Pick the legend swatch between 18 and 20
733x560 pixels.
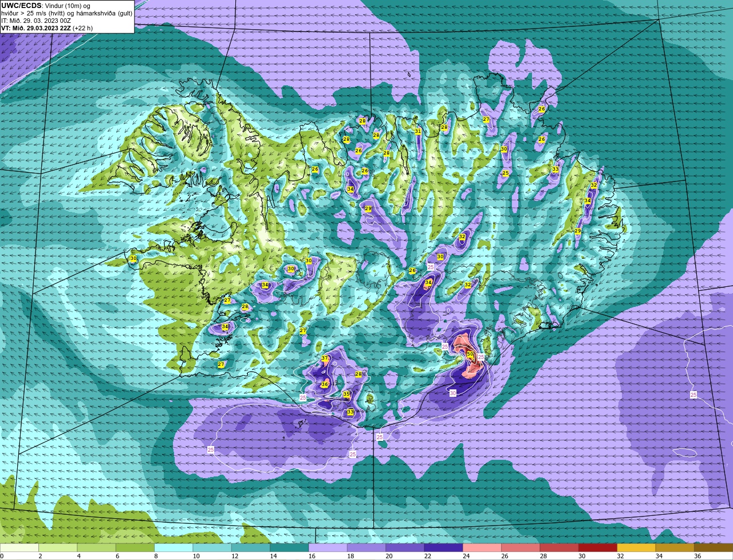coord(366,548)
